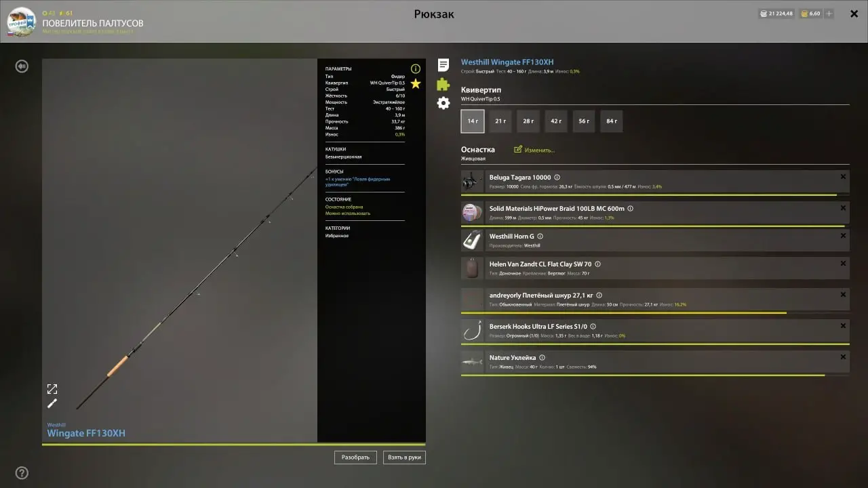Image resolution: width=868 pixels, height=488 pixels.
Task: Remove andreyorly Плетёный шнур 27,1 кг leader
Action: pos(843,295)
